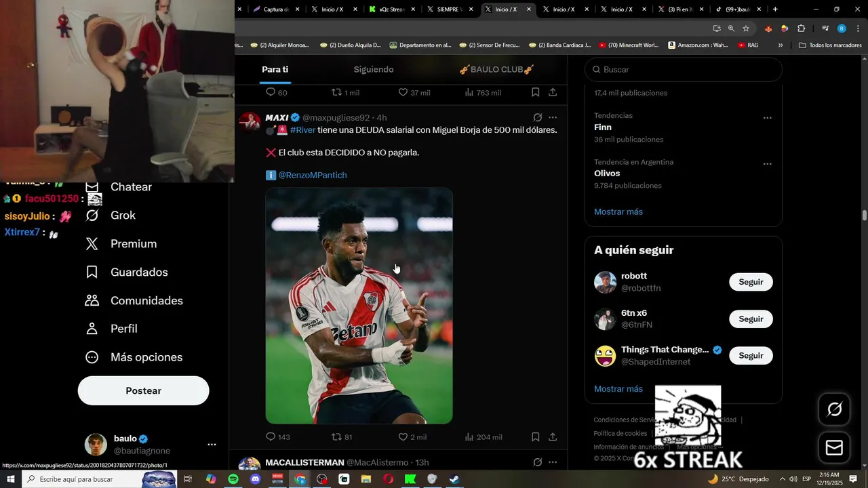Click the Windows taskbar search box
Viewport: 868px width, 488px height.
99,479
